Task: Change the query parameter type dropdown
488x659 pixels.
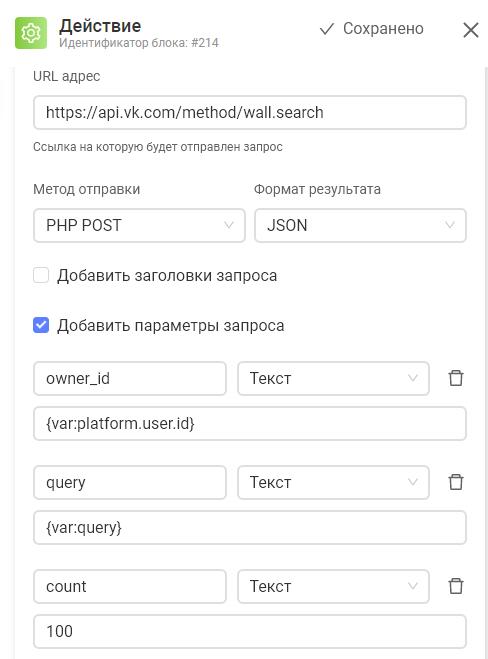Action: tap(333, 482)
